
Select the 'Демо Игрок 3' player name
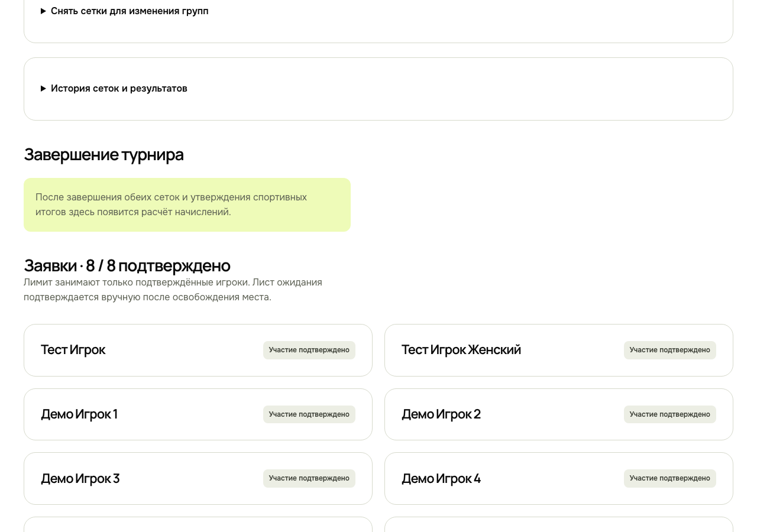(80, 479)
